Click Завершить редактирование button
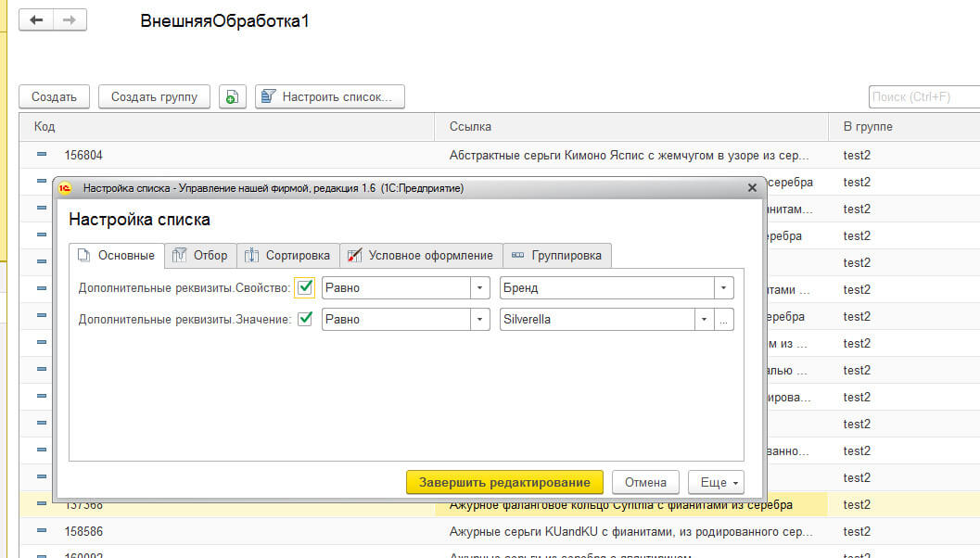Viewport: 980px width, 558px height. tap(504, 483)
